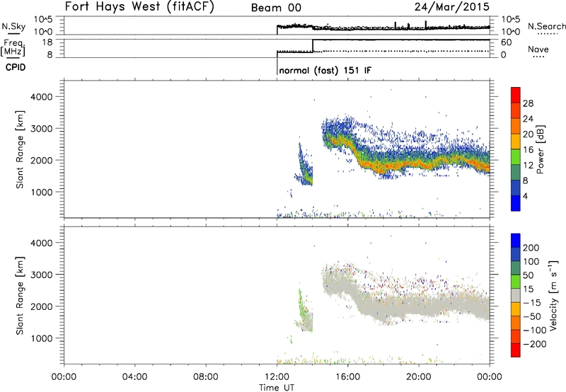This screenshot has width=566, height=392.
Task: Click the frequency step-up at 14:00 in the frequency panel
Action: [313, 46]
